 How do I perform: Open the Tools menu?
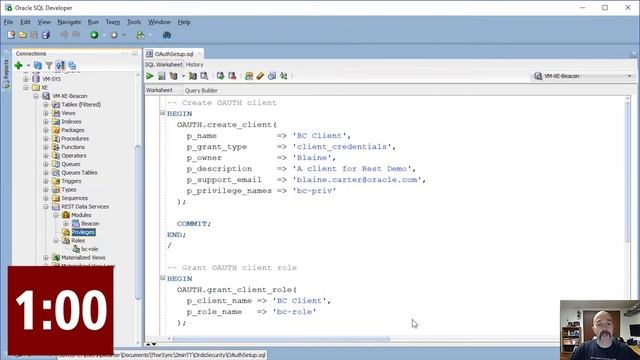click(134, 22)
